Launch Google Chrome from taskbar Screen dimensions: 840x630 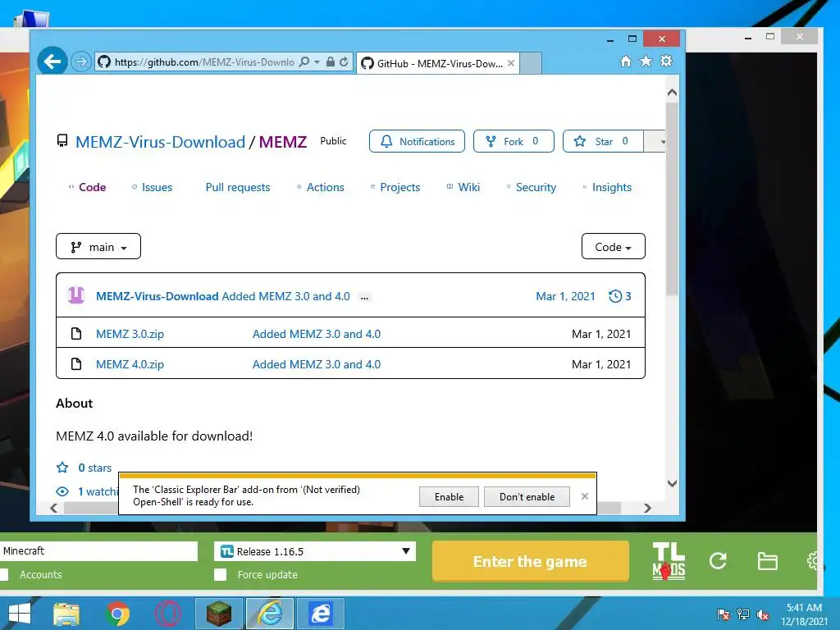[118, 614]
